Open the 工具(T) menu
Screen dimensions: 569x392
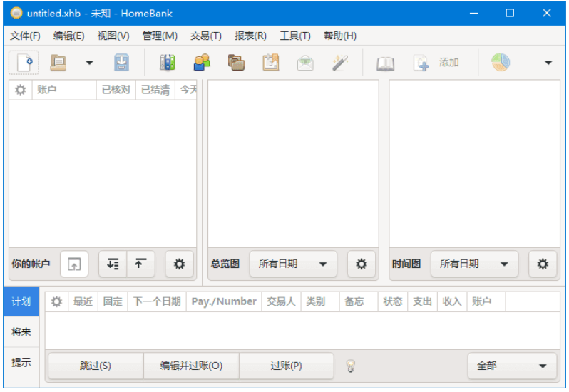click(x=295, y=36)
